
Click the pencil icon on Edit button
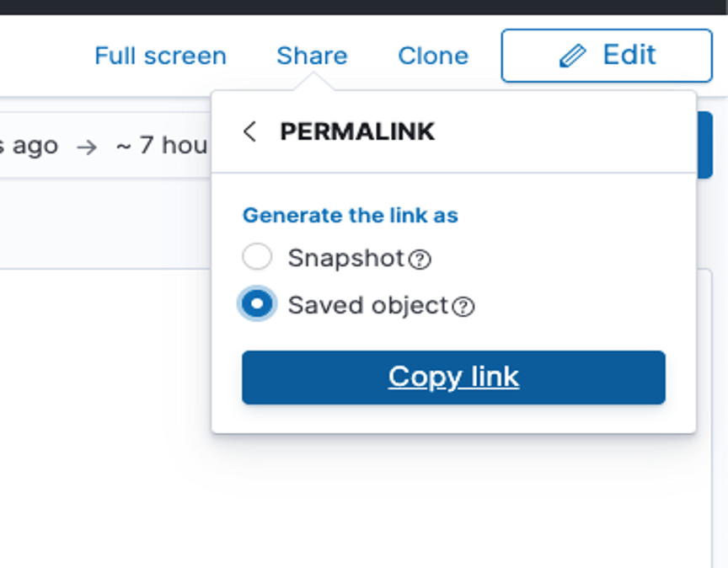[x=572, y=56]
